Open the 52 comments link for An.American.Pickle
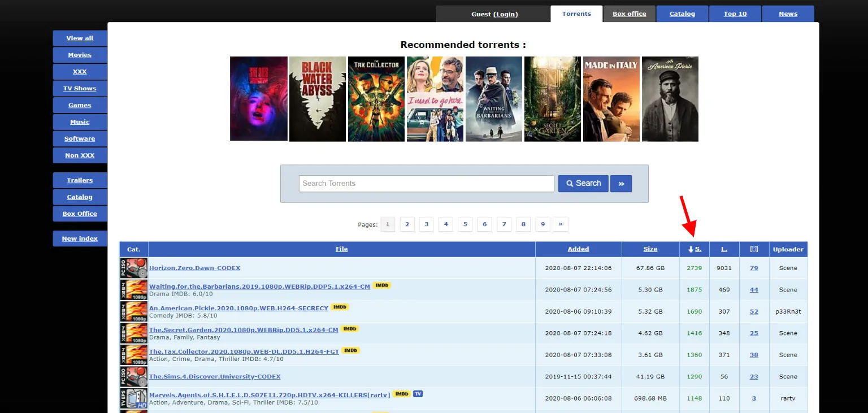The image size is (868, 413). click(x=754, y=311)
